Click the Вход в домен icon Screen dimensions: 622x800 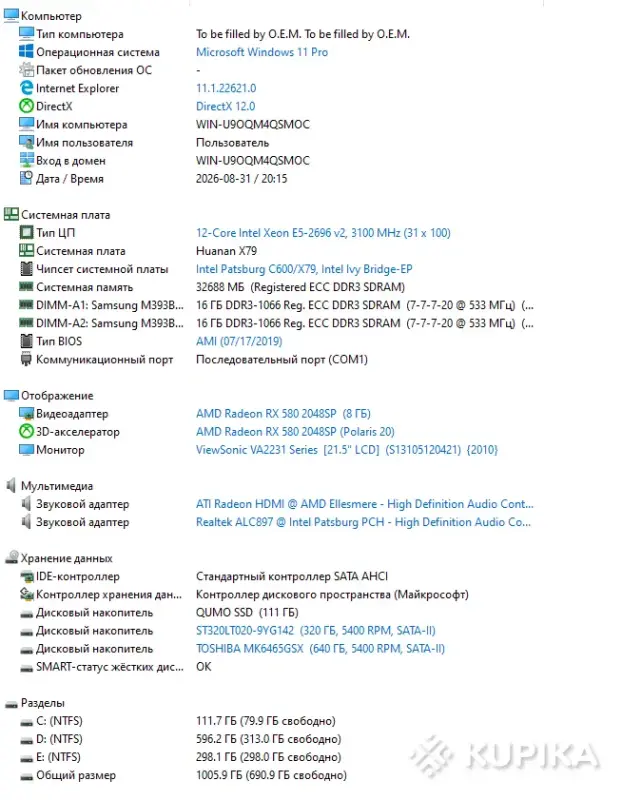26,160
